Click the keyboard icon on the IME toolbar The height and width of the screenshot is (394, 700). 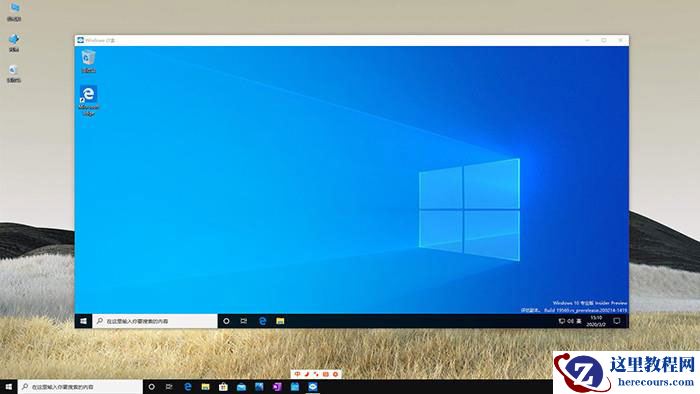[x=325, y=374]
